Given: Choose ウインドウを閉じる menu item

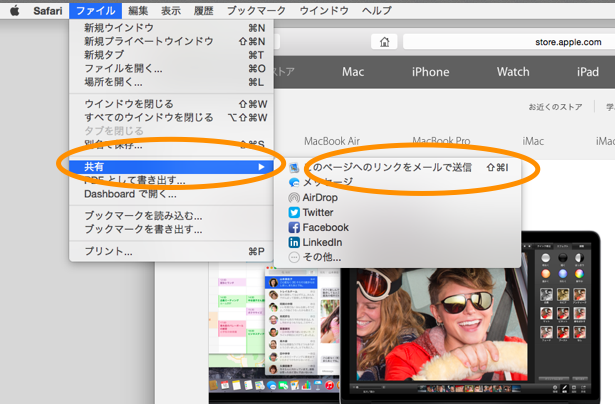Looking at the screenshot, I should coord(171,104).
